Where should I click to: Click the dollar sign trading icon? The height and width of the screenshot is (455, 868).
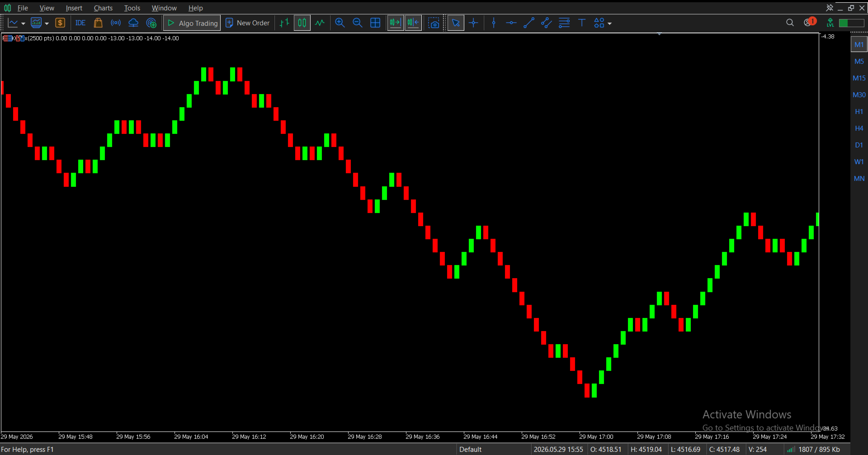(60, 23)
